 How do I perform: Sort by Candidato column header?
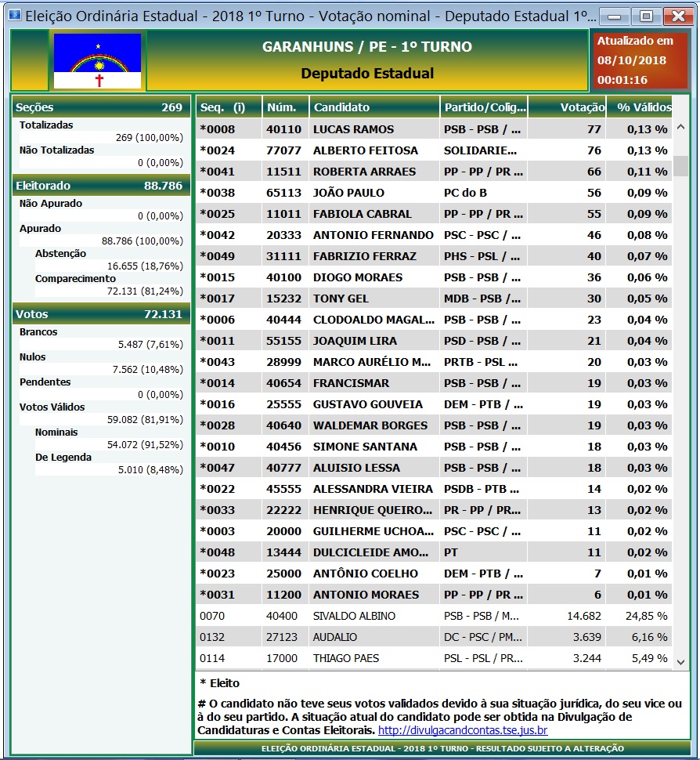[x=374, y=107]
